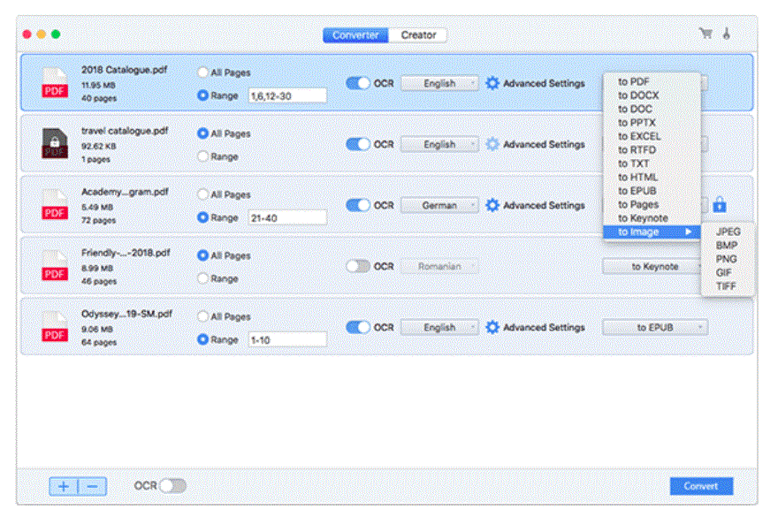Switch to the Converter tab
This screenshot has width=778, height=532.
(355, 35)
